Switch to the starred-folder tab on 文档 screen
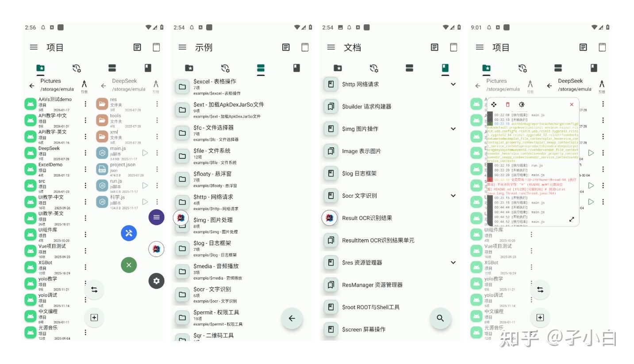 [x=338, y=68]
